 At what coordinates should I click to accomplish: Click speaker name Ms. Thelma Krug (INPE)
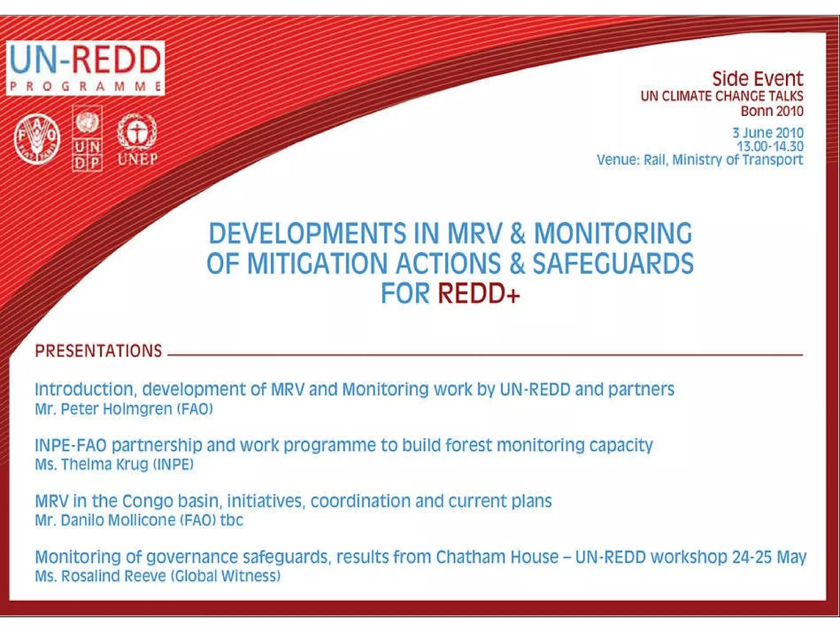114,464
